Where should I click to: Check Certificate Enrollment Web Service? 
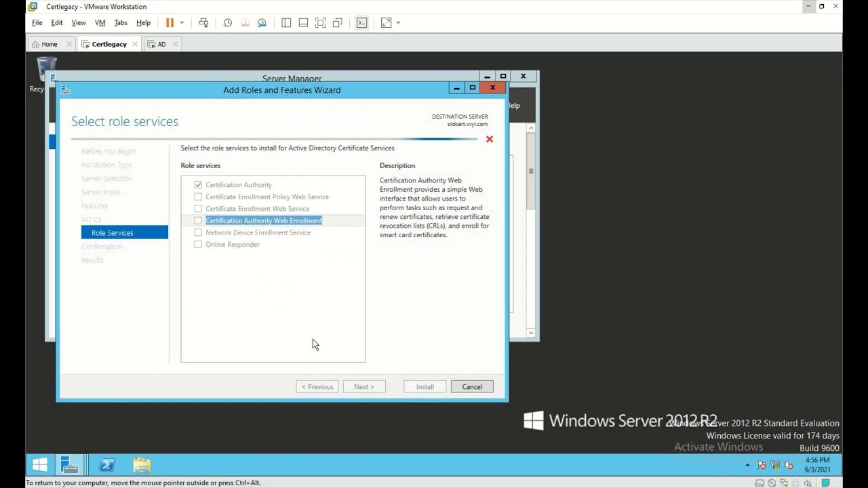point(198,209)
